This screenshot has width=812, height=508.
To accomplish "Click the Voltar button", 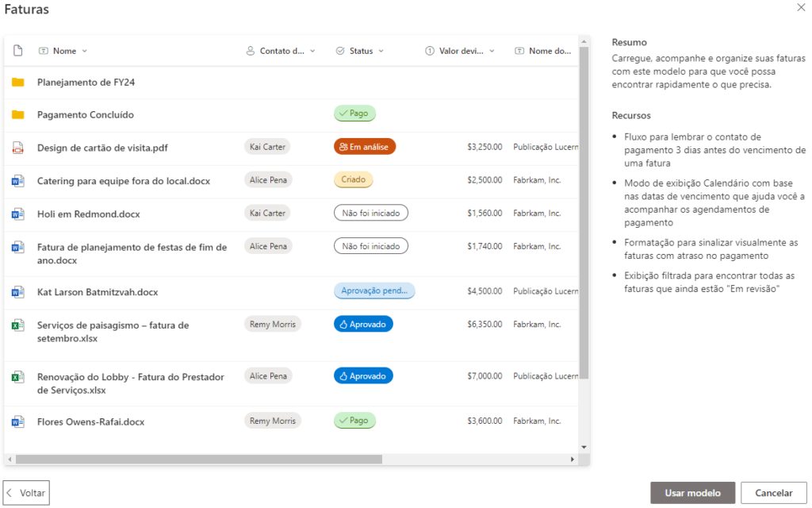I will pyautogui.click(x=25, y=492).
